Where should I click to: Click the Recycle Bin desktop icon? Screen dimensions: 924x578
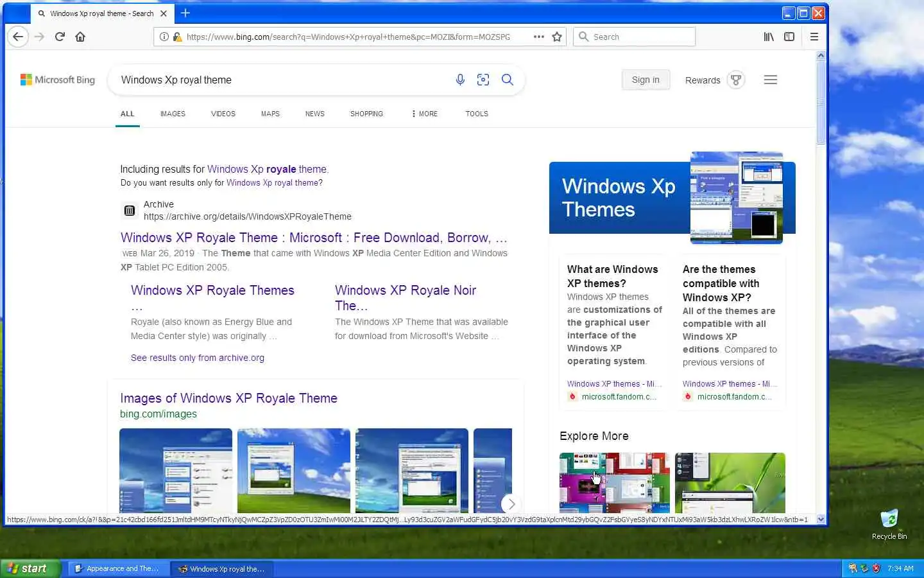[x=889, y=524]
